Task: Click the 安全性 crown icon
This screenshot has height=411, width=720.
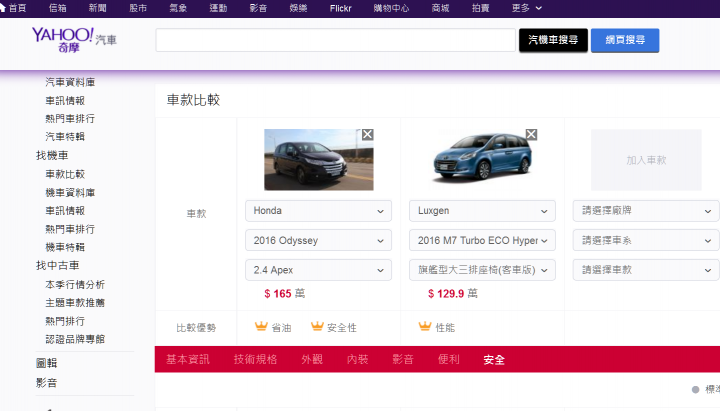Action: coord(317,327)
